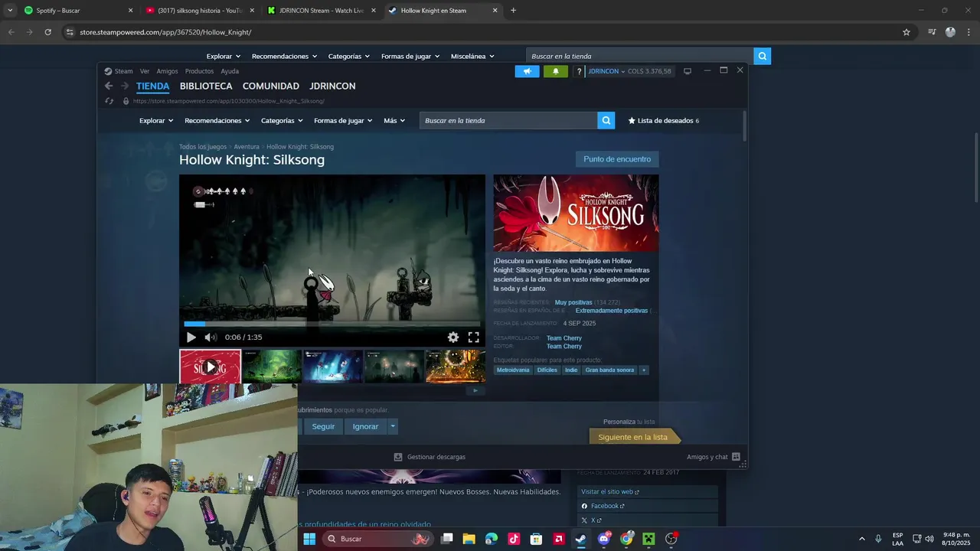Click Steam announcements megaphone icon
Image resolution: width=980 pixels, height=551 pixels.
click(527, 71)
